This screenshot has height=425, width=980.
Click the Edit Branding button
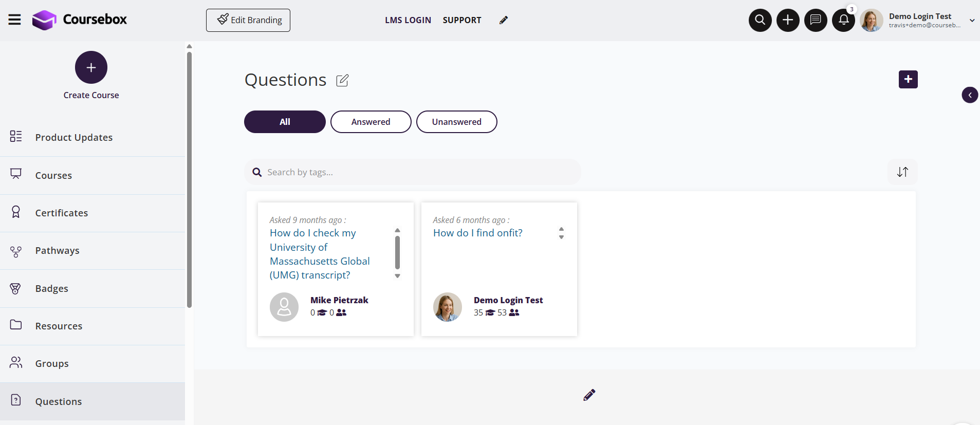[x=248, y=20]
